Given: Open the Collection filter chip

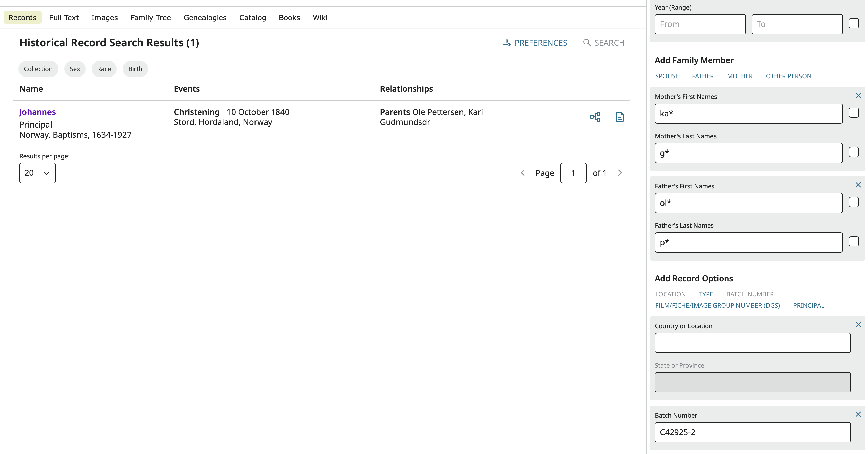Looking at the screenshot, I should [x=38, y=69].
